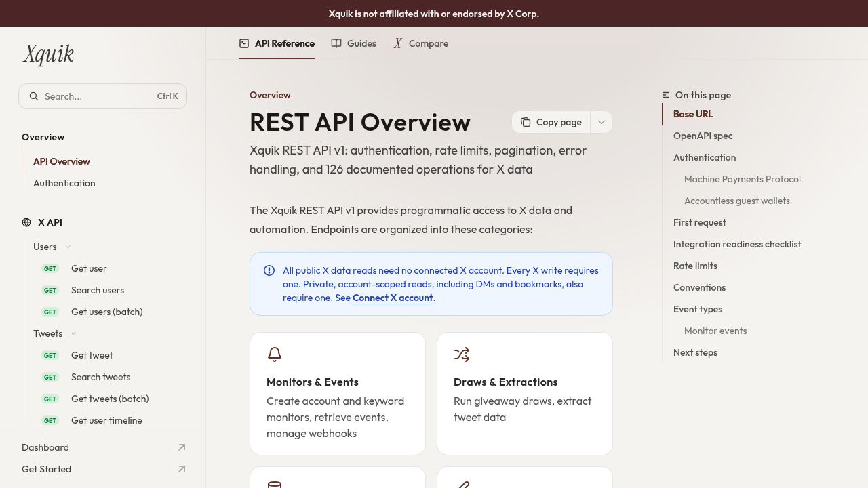
Task: Click the On this page list icon
Action: [x=666, y=95]
